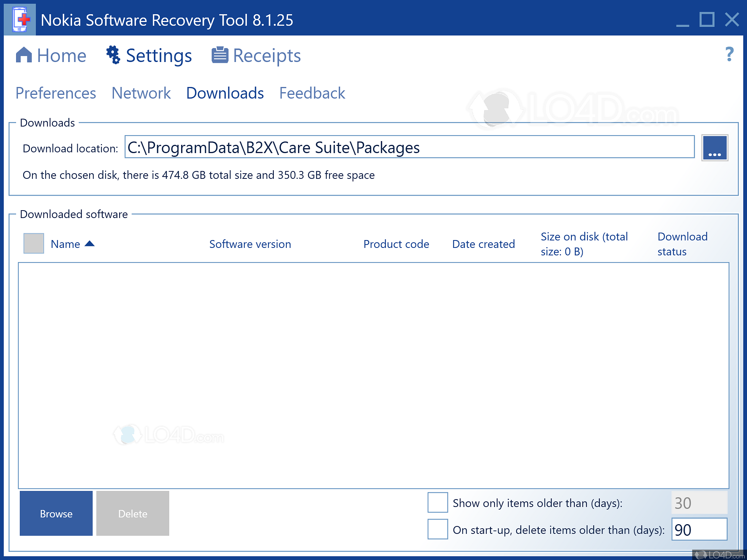The width and height of the screenshot is (747, 560).
Task: Open the Feedback tab
Action: [312, 93]
